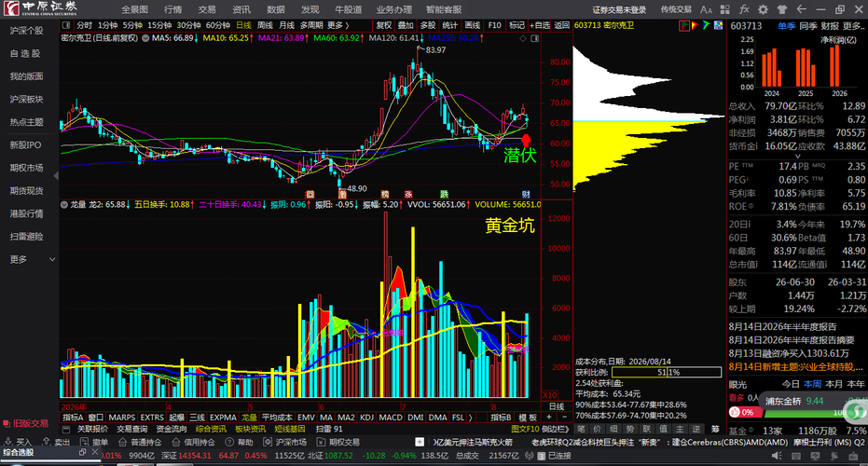Go back with the left arrow icon
The image size is (868, 466).
801,9
